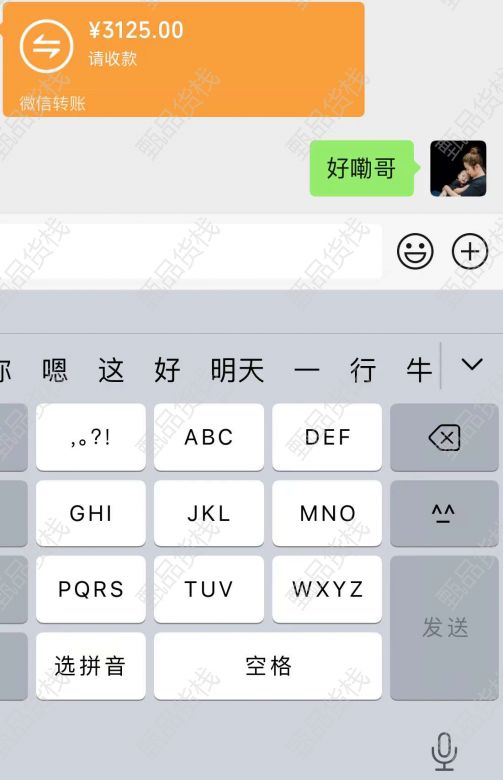Tap the ^_^ emoticon key

[444, 513]
